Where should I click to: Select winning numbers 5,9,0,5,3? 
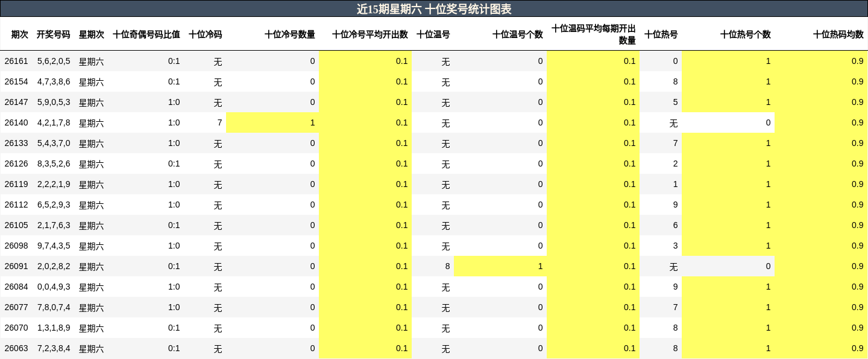[54, 102]
